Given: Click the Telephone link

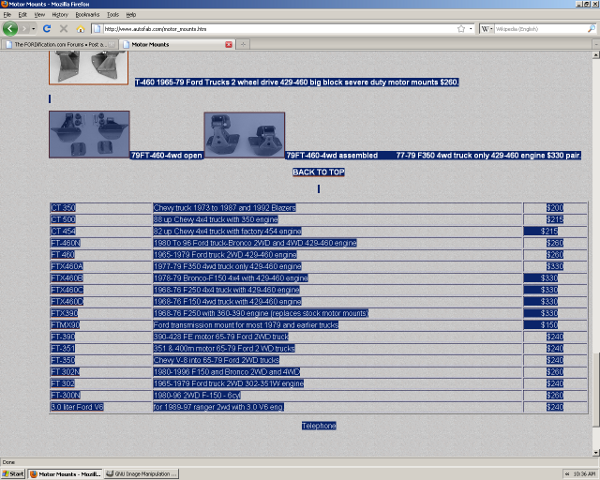Looking at the screenshot, I should point(319,426).
